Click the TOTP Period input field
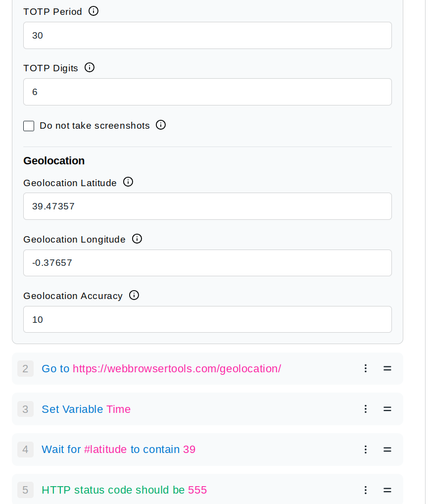The image size is (430, 504). click(x=207, y=35)
